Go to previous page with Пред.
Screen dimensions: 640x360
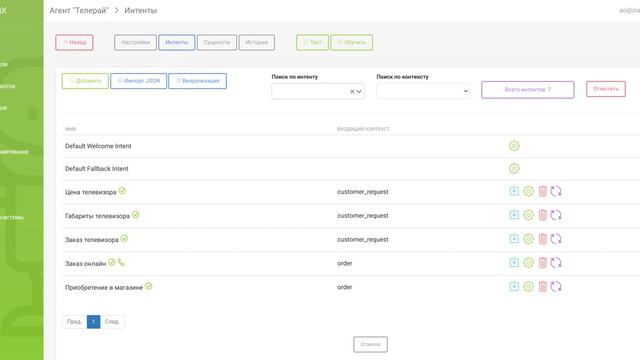(74, 322)
